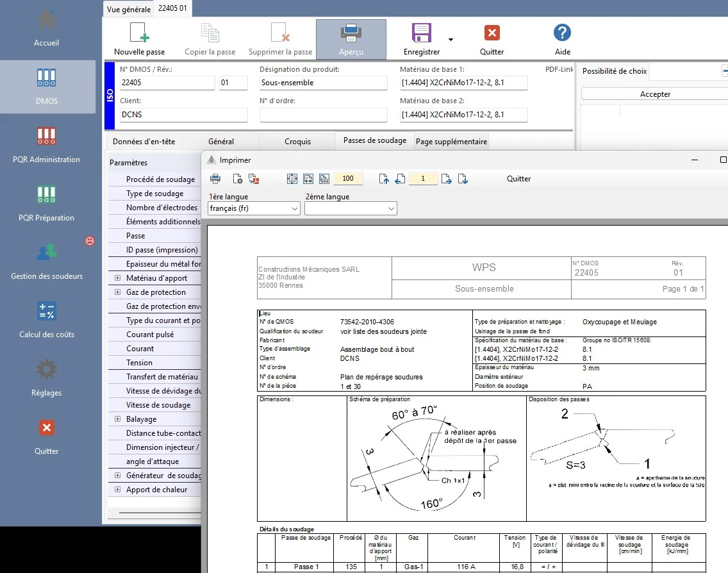Open Gestion des soudeurs module
The height and width of the screenshot is (573, 728).
coord(46,262)
